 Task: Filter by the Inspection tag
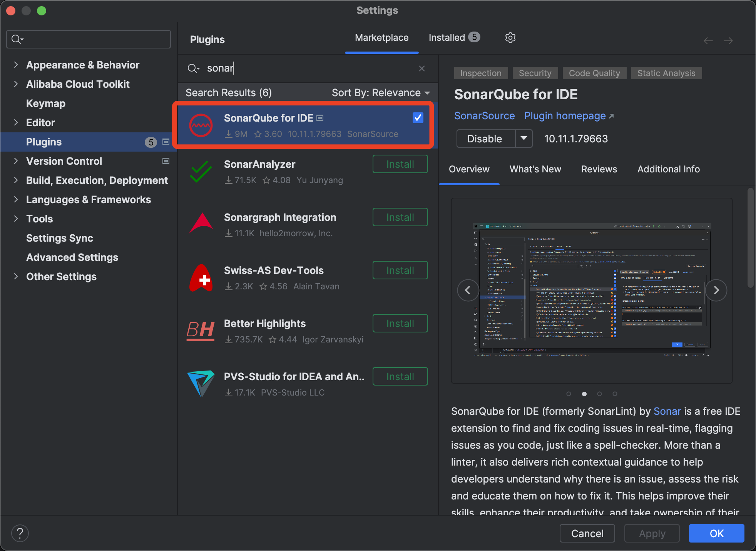tap(481, 73)
